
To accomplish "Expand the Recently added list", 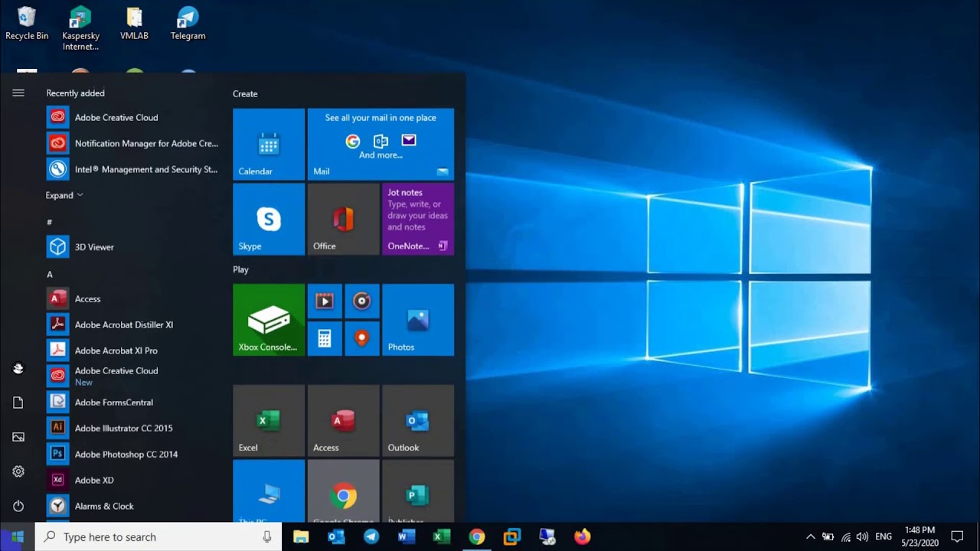I will tap(64, 195).
